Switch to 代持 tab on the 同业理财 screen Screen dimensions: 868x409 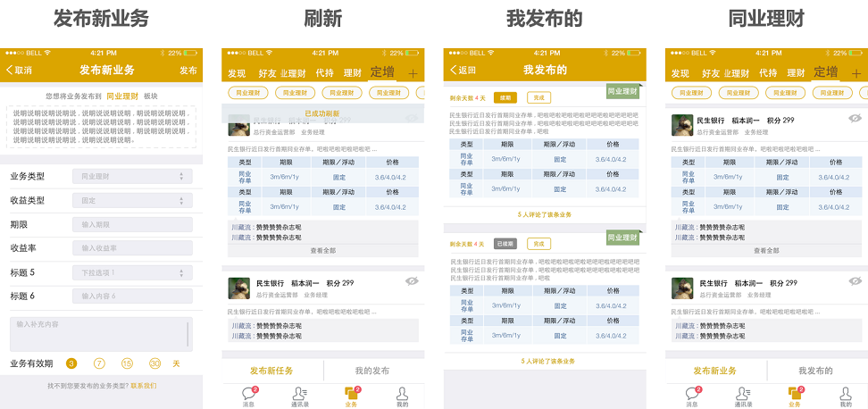point(768,73)
